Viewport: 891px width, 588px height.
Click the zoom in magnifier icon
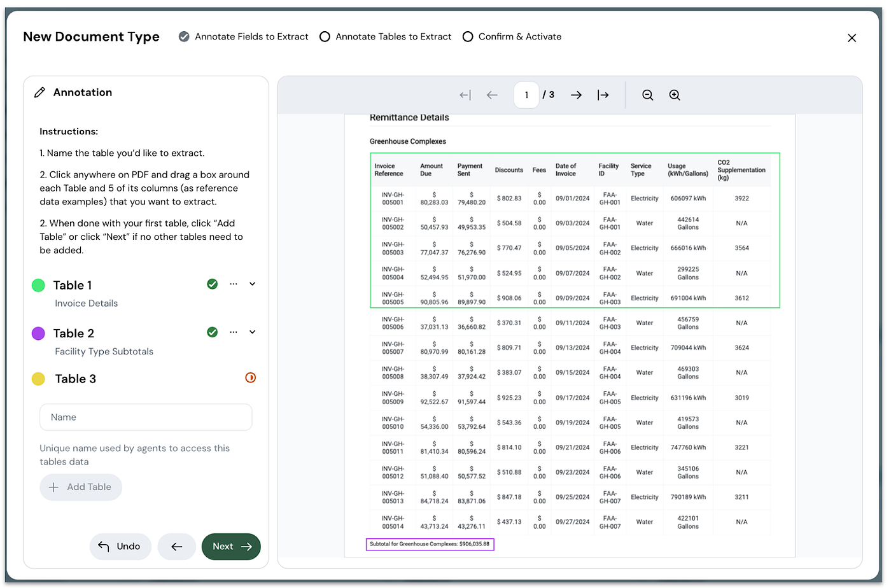(675, 95)
